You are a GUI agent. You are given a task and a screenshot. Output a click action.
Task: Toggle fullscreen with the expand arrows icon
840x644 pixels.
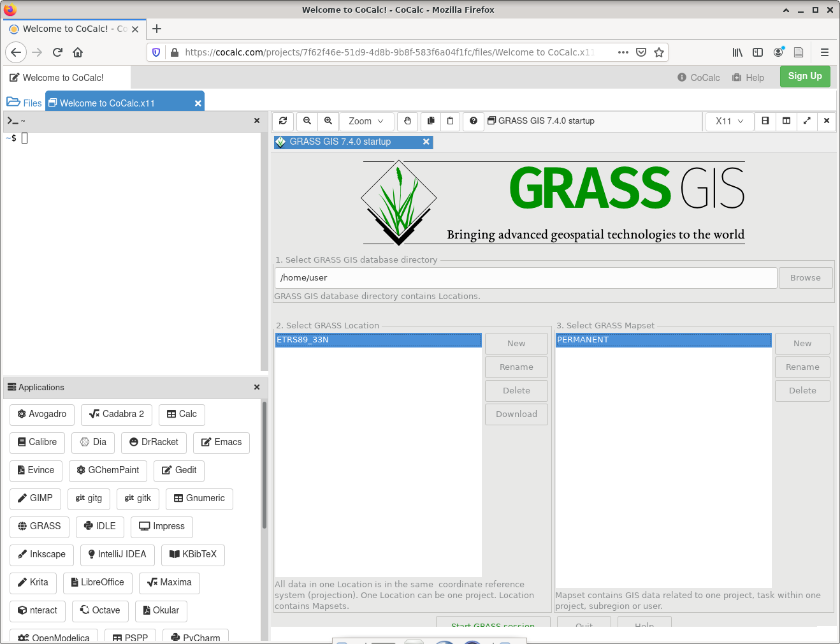click(x=807, y=121)
